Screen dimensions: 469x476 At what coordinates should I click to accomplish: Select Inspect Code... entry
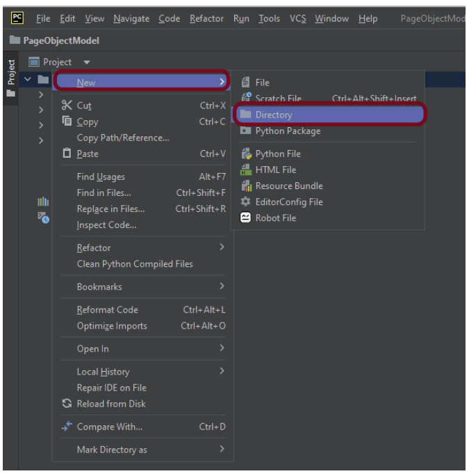(x=143, y=224)
